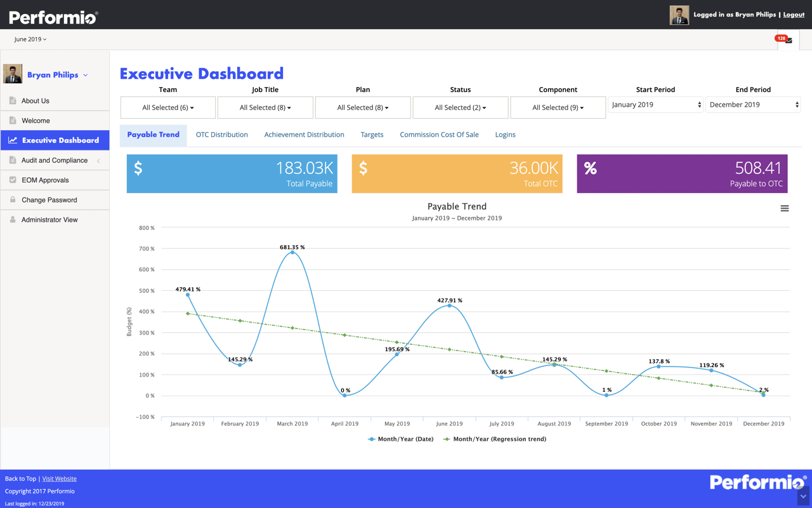The height and width of the screenshot is (508, 812).
Task: Click the Change Password lock icon
Action: click(14, 199)
